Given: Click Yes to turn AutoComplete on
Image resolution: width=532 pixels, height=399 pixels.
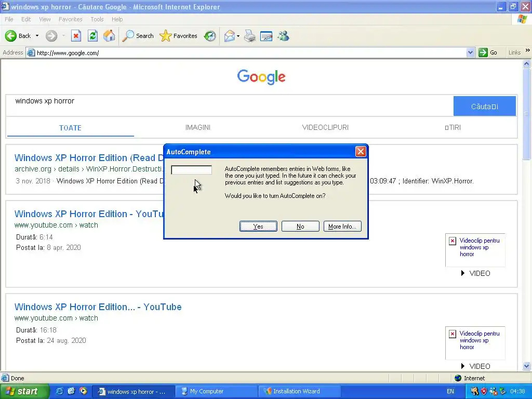Looking at the screenshot, I should click(258, 227).
